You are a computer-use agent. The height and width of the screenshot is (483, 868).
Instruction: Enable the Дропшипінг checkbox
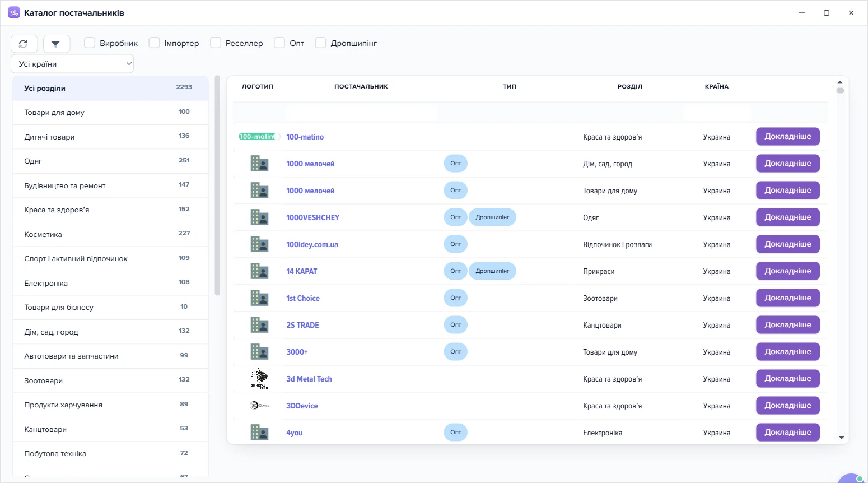321,43
